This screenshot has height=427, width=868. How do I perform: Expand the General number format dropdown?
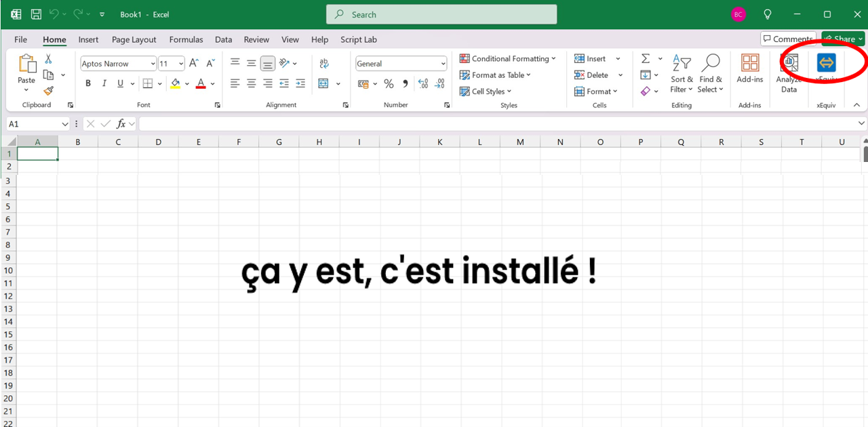pyautogui.click(x=443, y=64)
